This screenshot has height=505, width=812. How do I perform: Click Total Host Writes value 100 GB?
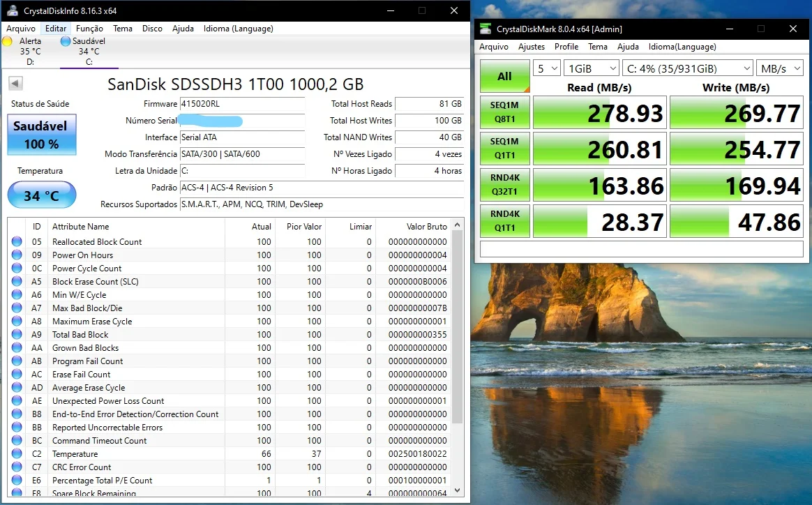tap(429, 120)
